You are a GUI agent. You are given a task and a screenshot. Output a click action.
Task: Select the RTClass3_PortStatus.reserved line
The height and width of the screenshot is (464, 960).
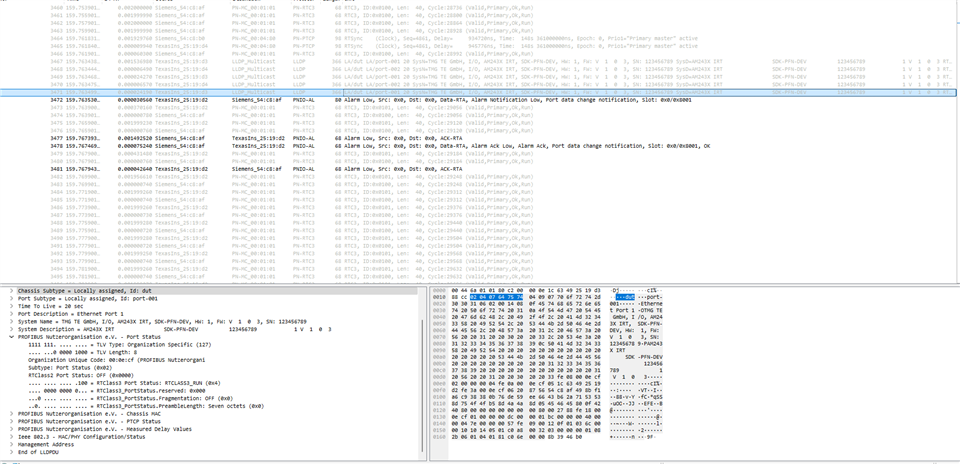[x=116, y=391]
